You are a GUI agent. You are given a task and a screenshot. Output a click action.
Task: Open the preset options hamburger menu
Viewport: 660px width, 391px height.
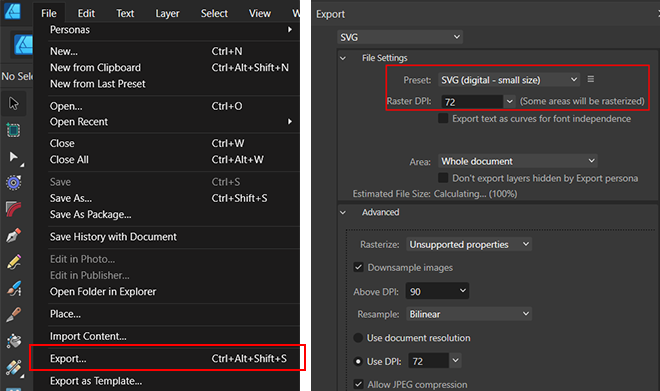point(591,79)
